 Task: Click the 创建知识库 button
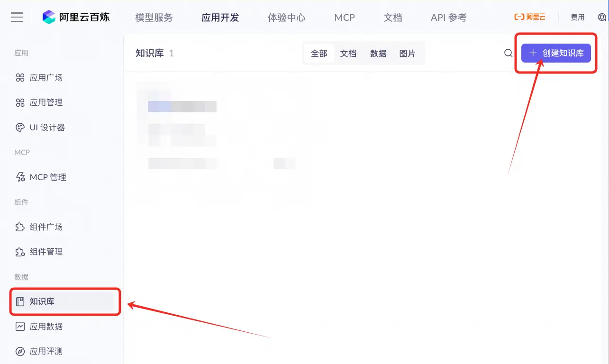[556, 53]
